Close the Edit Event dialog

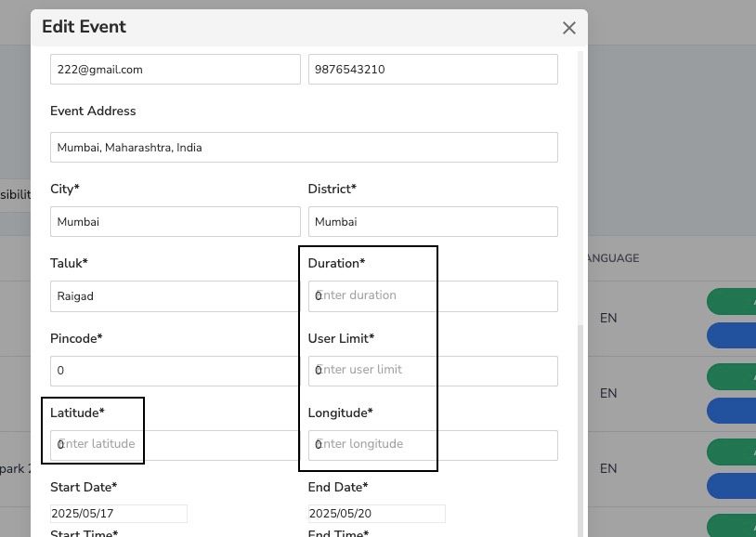click(x=569, y=28)
